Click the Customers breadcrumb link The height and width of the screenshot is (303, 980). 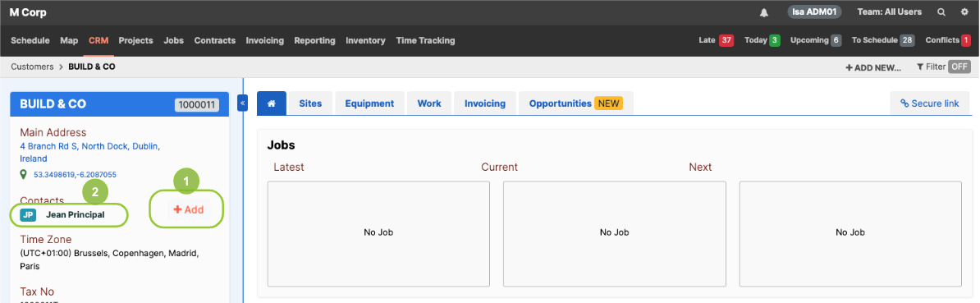pyautogui.click(x=32, y=67)
